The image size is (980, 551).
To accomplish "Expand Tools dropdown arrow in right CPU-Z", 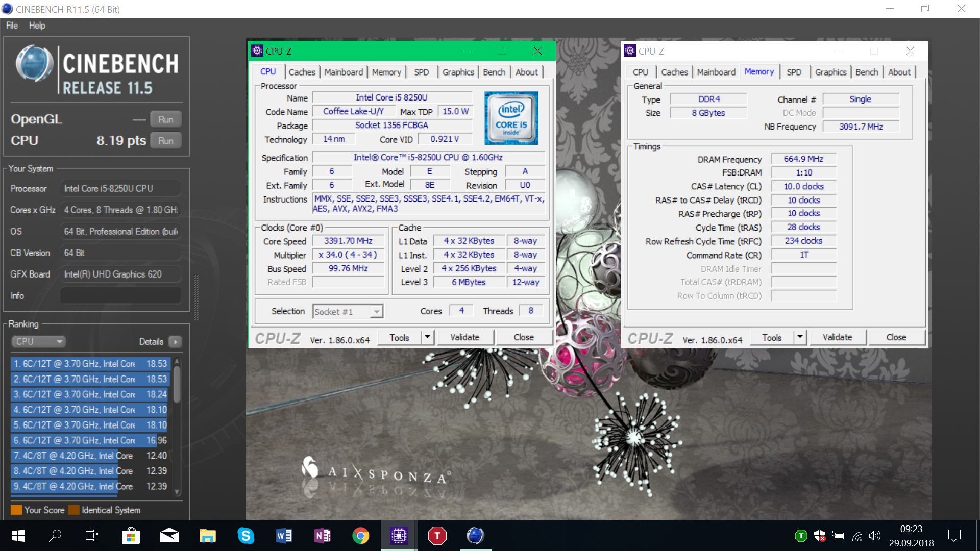I will pos(800,337).
